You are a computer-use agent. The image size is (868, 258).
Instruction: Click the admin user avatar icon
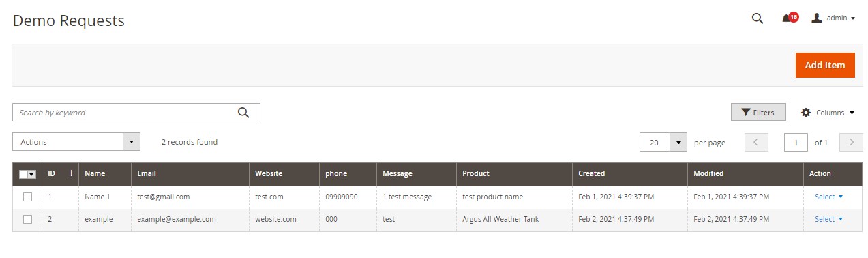[817, 18]
